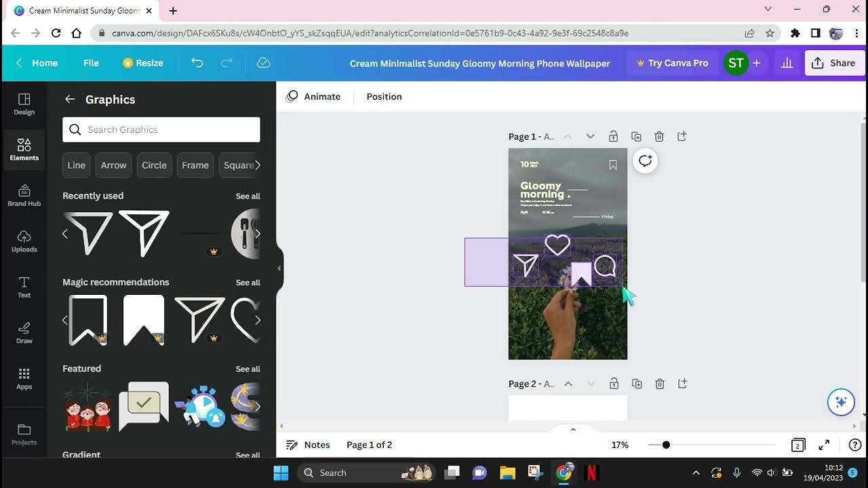Redo the last action
The height and width of the screenshot is (488, 868).
point(226,63)
